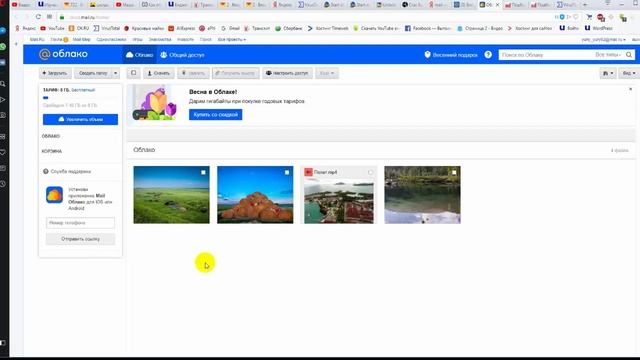Open the OK.RU bookmark
This screenshot has height=360, width=640.
click(x=79, y=28)
